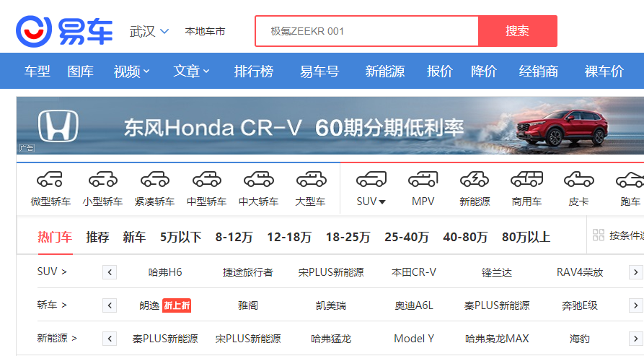Open the 排行榜 navigation menu item
This screenshot has height=356, width=644.
(254, 71)
